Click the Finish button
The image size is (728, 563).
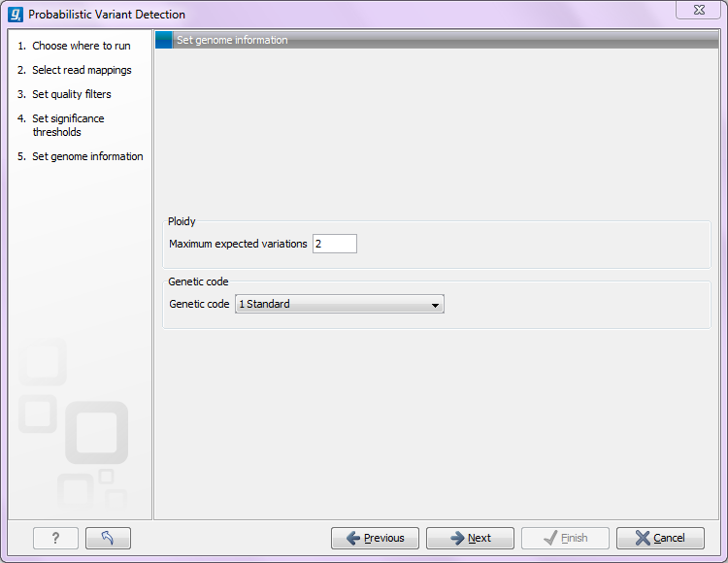point(566,538)
